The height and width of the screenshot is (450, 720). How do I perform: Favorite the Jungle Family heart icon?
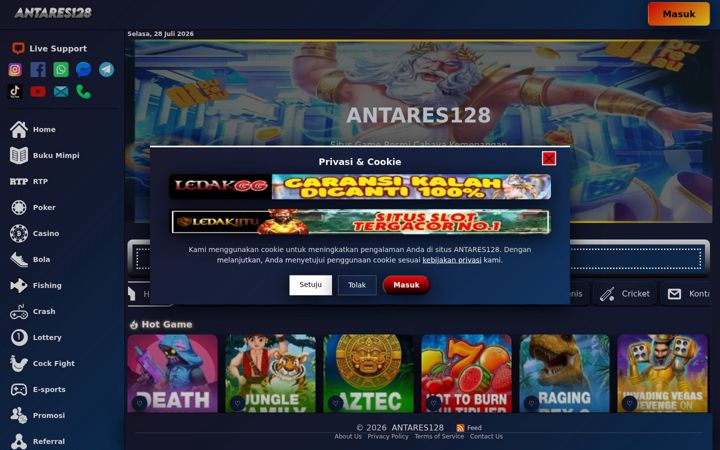click(237, 403)
